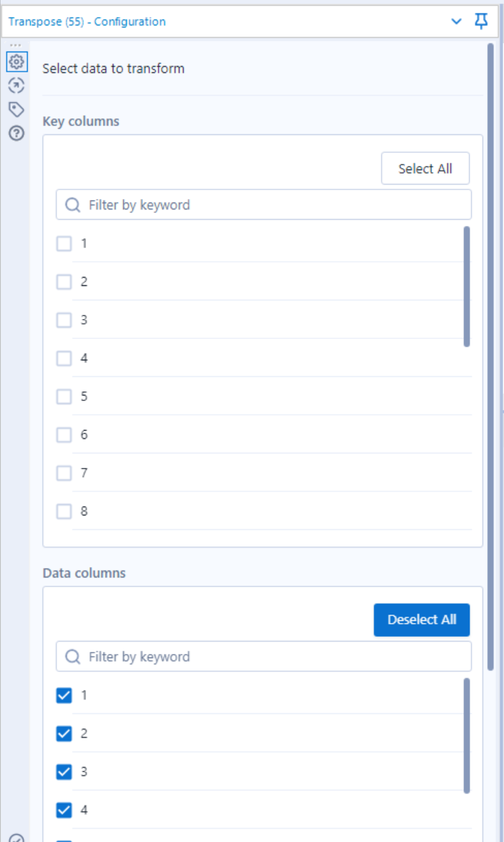
Task: Expand the Configuration window dropdown chevron
Action: tap(456, 21)
